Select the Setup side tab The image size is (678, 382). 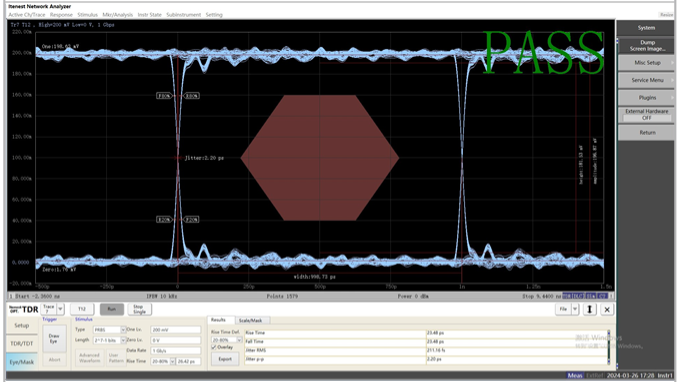point(22,325)
